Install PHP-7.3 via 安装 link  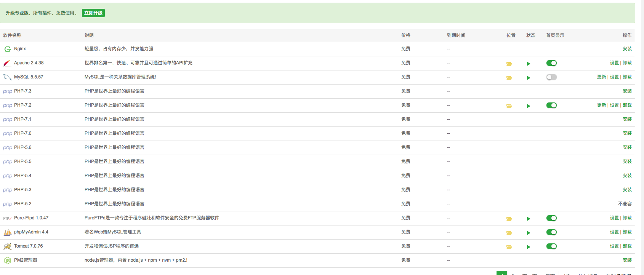click(627, 91)
